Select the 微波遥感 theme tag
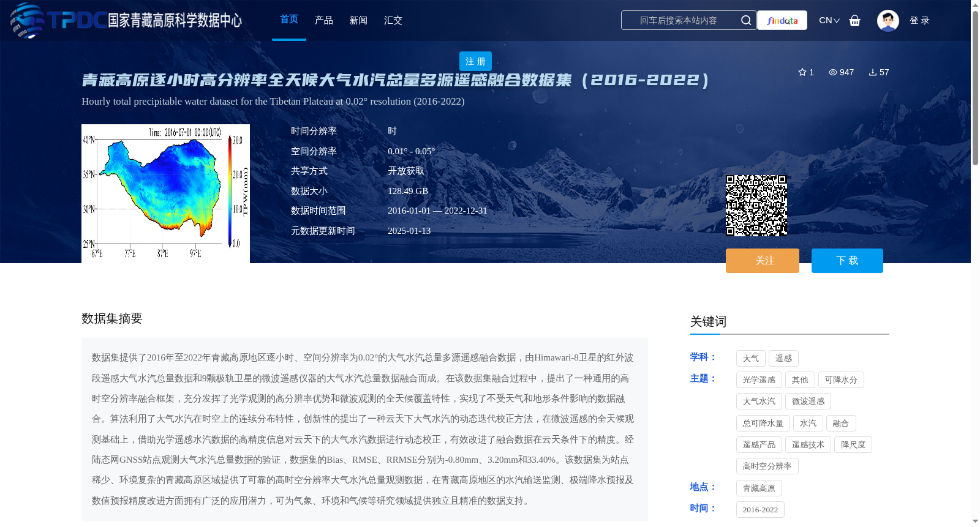The height and width of the screenshot is (527, 980). [x=808, y=402]
